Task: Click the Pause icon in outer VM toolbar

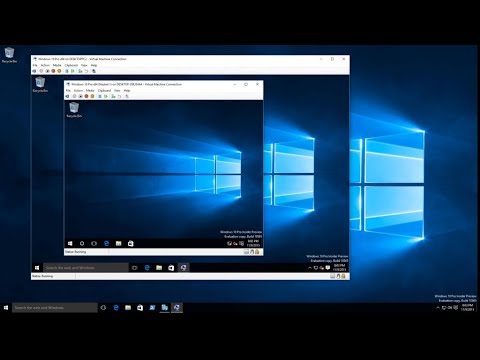Action: (x=67, y=71)
